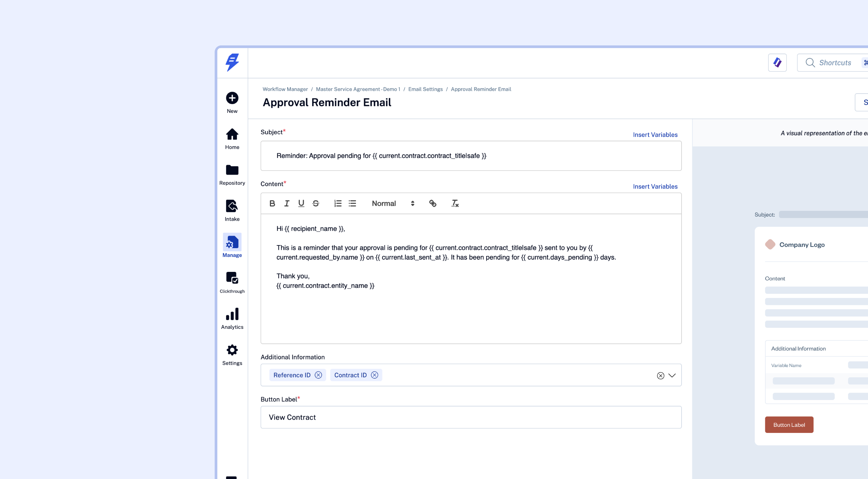Open Intake from the sidebar
This screenshot has width=868, height=479.
[x=232, y=210]
